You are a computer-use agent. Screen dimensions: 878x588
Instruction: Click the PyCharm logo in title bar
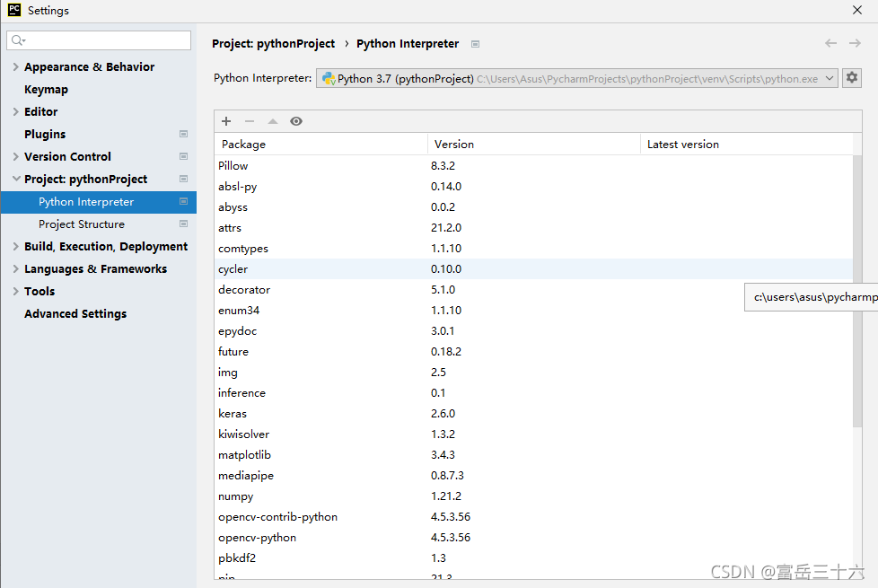tap(14, 10)
